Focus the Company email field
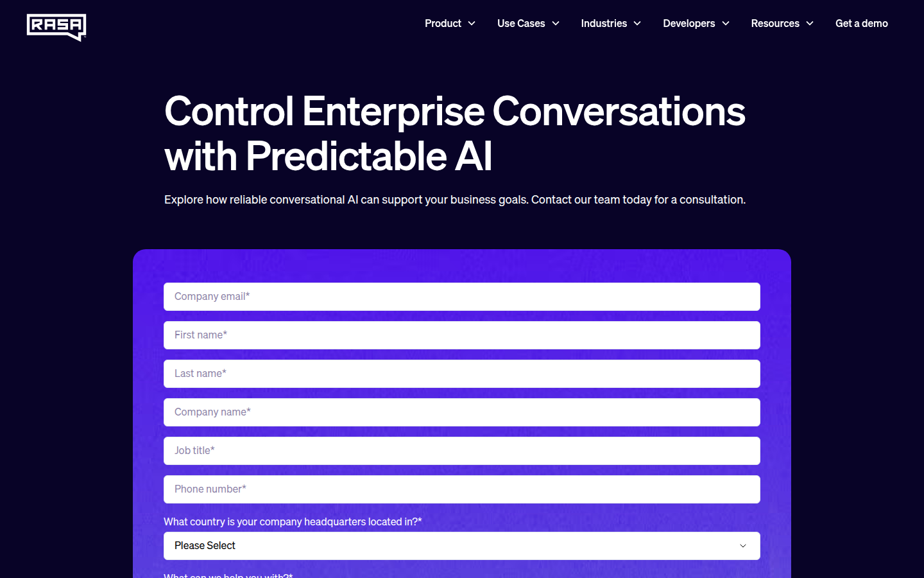This screenshot has width=924, height=578. [x=462, y=297]
